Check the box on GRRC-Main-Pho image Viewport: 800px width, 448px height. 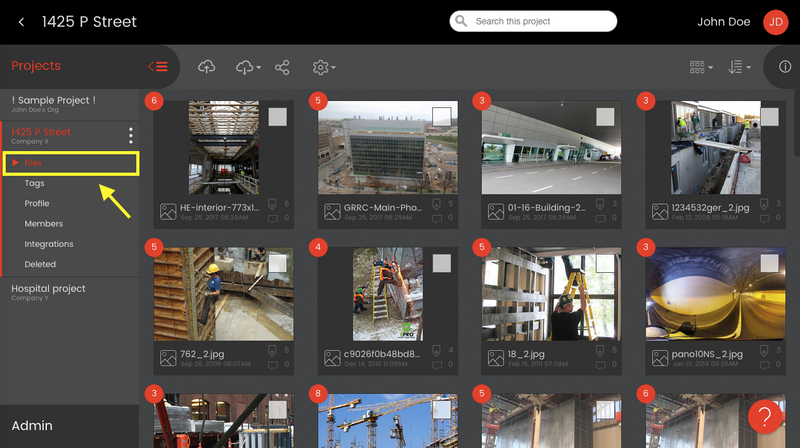point(441,117)
